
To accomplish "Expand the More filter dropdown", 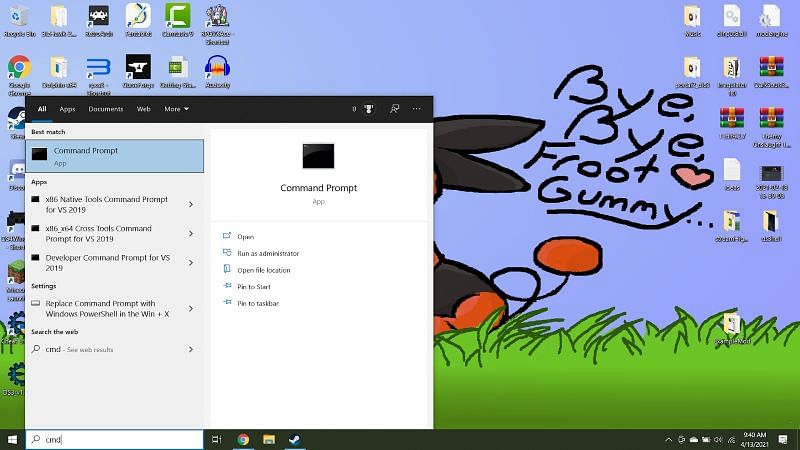I will click(176, 109).
